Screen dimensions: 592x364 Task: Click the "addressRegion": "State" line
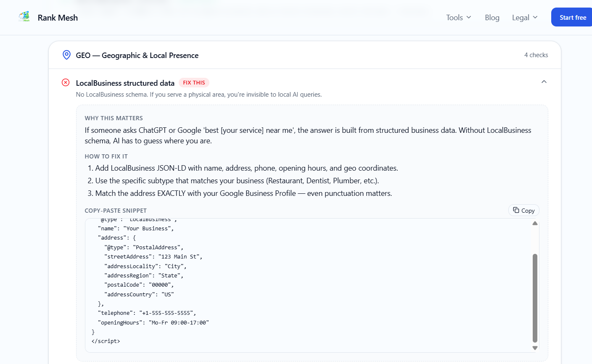coord(144,276)
